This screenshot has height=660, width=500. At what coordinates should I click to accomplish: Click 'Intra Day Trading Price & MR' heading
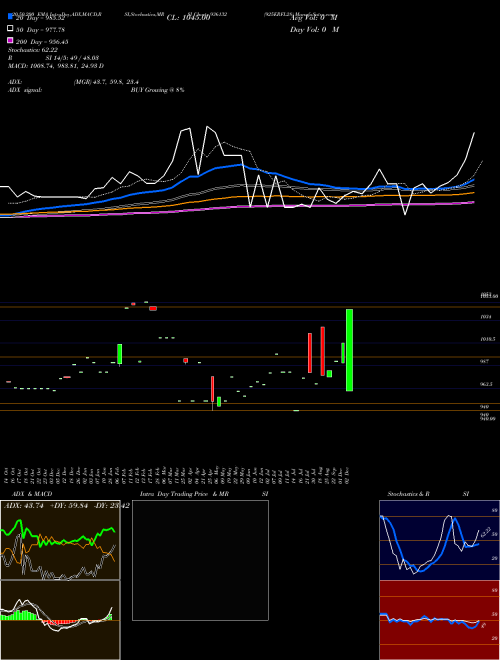coord(184,494)
